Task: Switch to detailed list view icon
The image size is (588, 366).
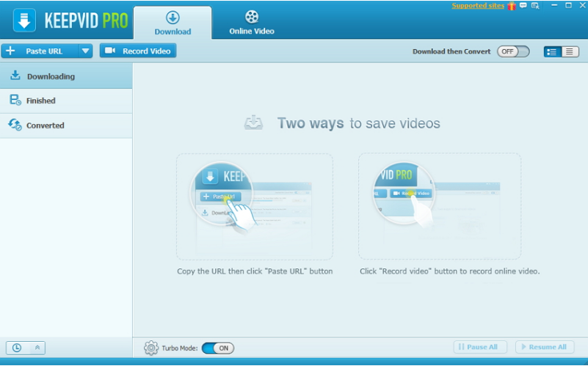Action: coord(552,51)
